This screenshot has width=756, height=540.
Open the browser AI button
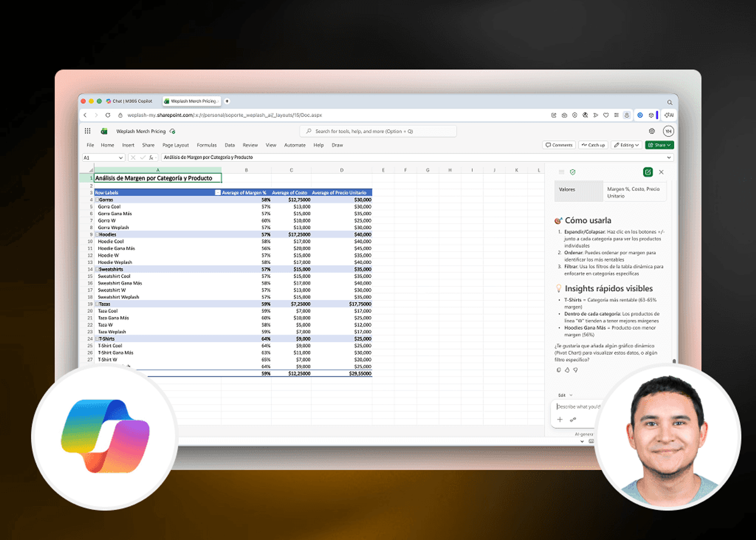tap(669, 115)
